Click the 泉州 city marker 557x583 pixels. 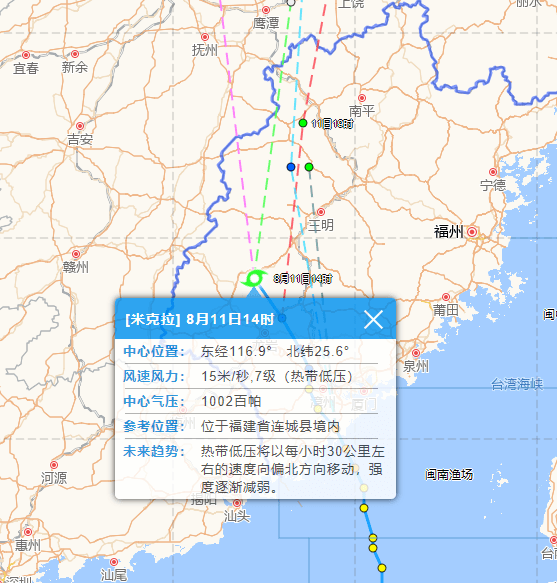point(416,353)
